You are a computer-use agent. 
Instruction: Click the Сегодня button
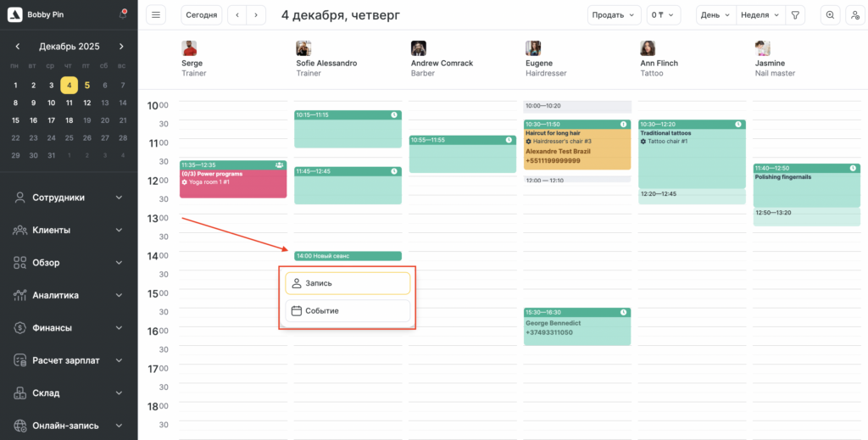tap(202, 15)
